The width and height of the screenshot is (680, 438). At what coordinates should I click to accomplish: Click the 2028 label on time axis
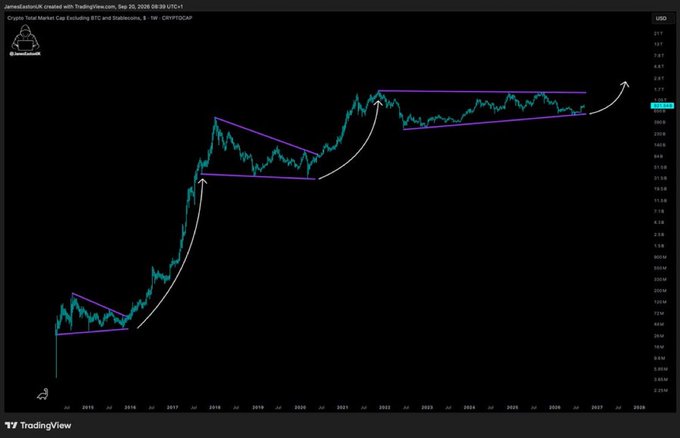tap(639, 408)
